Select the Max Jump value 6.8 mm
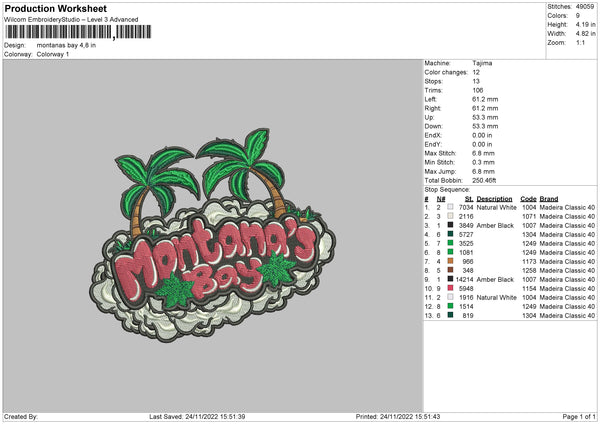Screen dimensions: 600x424 click(484, 171)
